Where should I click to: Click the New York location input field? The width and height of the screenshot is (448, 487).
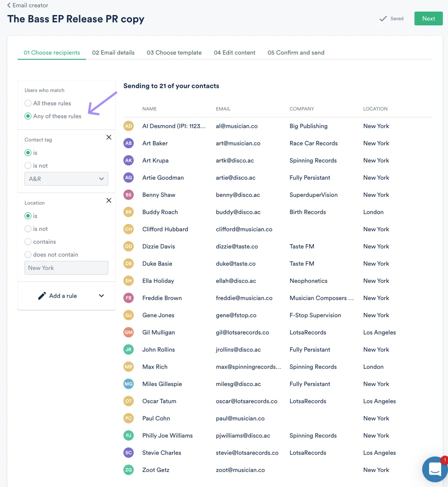point(66,268)
